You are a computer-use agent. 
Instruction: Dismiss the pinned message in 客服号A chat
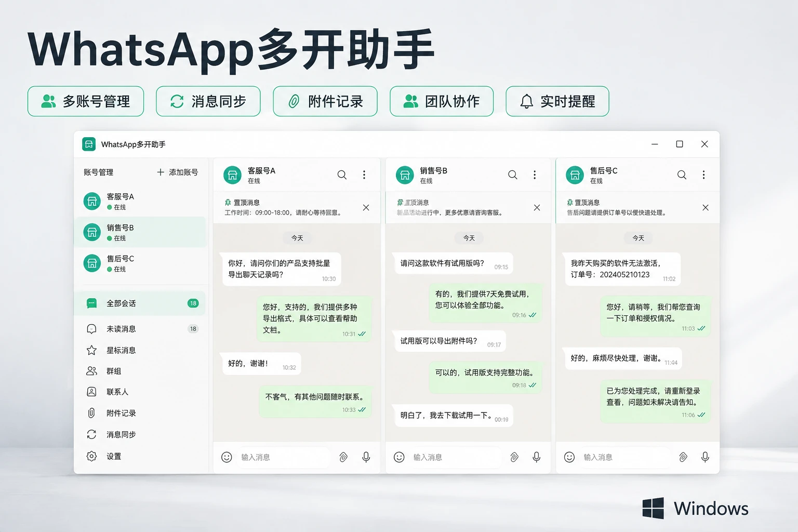tap(366, 208)
